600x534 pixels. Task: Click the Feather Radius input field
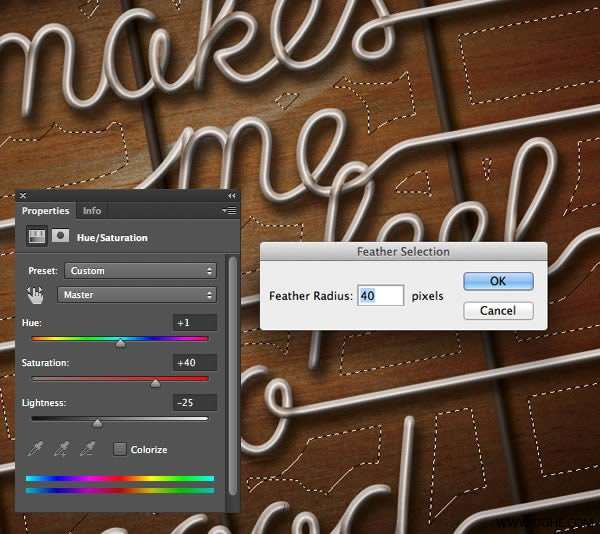[380, 295]
